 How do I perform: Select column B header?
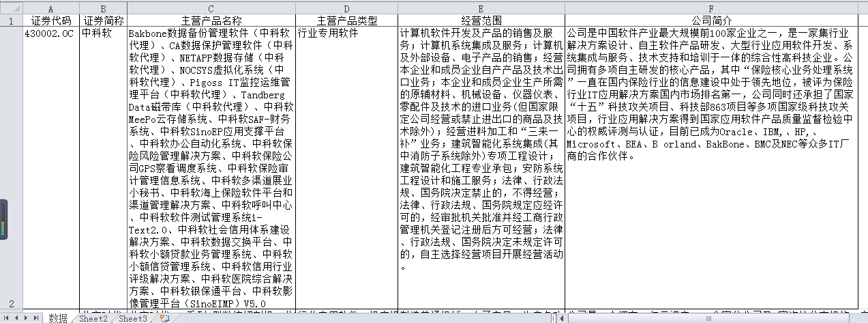[103, 7]
